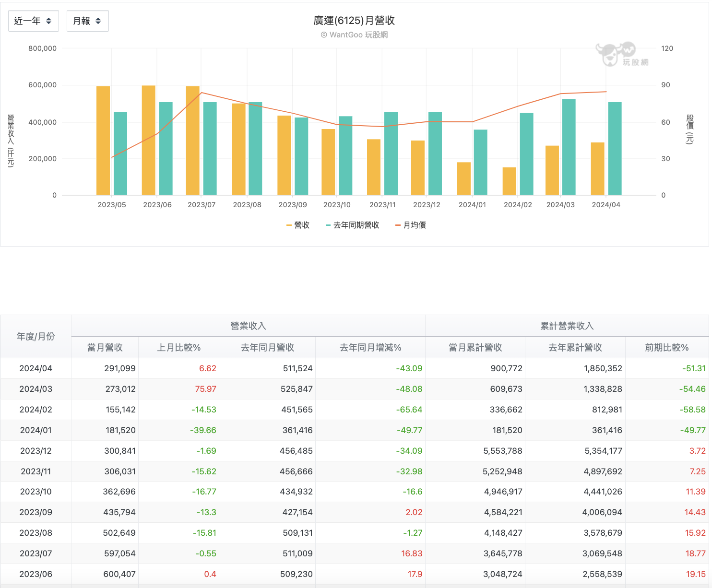Click the 2023/07 price line point
This screenshot has height=588, width=712.
pyautogui.click(x=202, y=93)
